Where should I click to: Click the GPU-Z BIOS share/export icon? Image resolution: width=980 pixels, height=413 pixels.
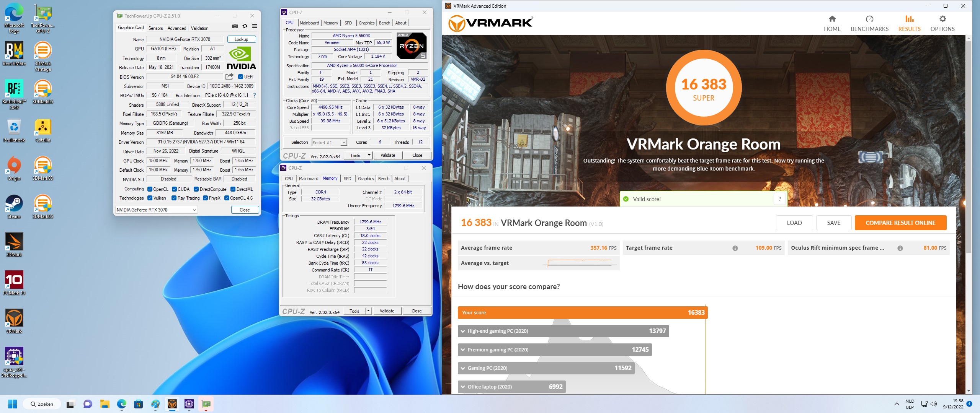(x=229, y=76)
